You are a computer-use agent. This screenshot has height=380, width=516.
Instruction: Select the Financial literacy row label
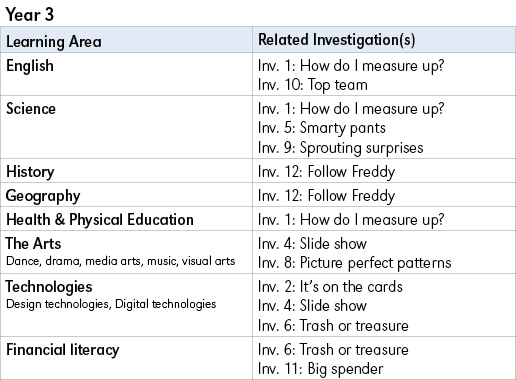click(63, 350)
